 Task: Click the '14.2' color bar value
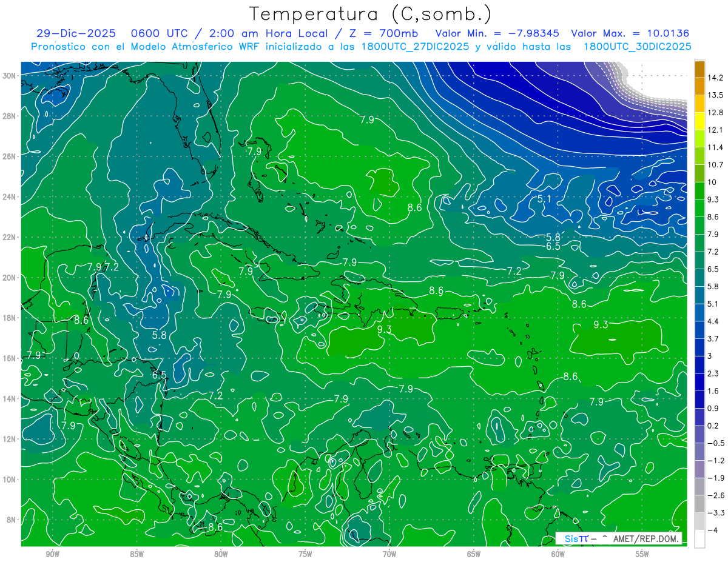(716, 78)
